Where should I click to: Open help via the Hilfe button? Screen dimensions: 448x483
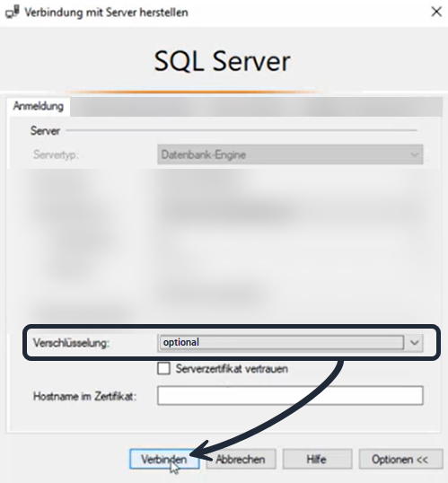pyautogui.click(x=317, y=459)
